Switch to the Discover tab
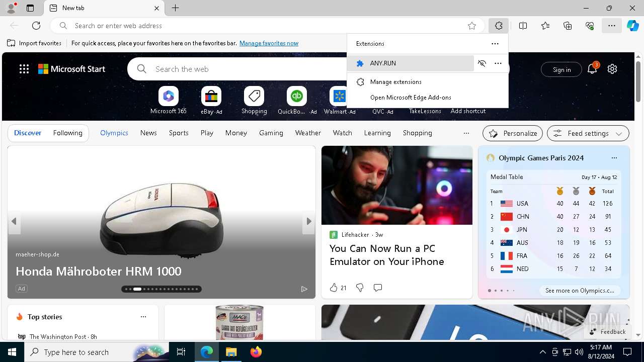The width and height of the screenshot is (644, 362). [x=28, y=133]
